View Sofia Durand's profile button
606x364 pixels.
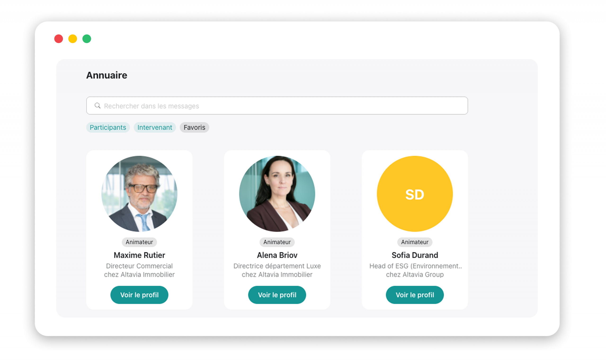414,295
